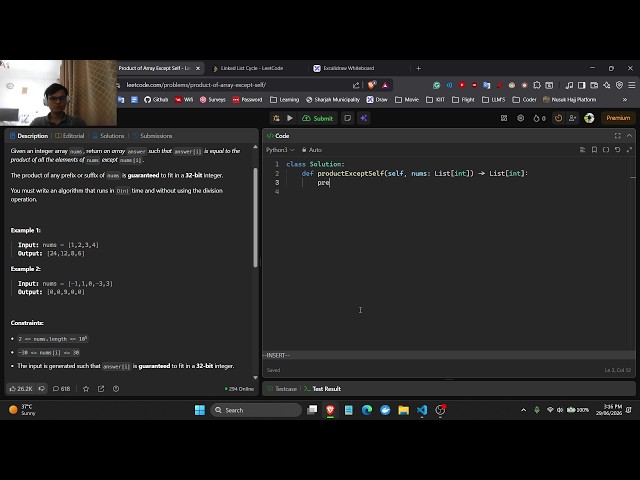The height and width of the screenshot is (480, 640).
Task: Click the Brave rewards triangle icon
Action: coord(385,85)
